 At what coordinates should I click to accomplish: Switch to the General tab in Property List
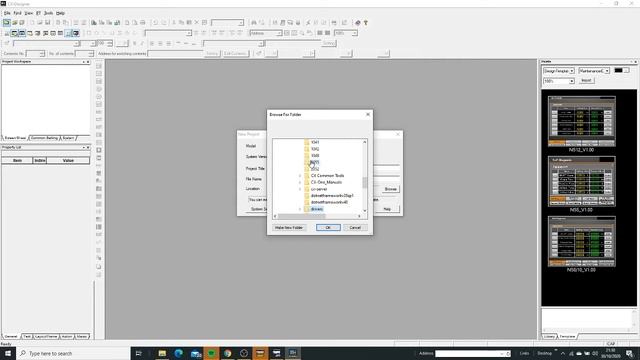[x=11, y=336]
